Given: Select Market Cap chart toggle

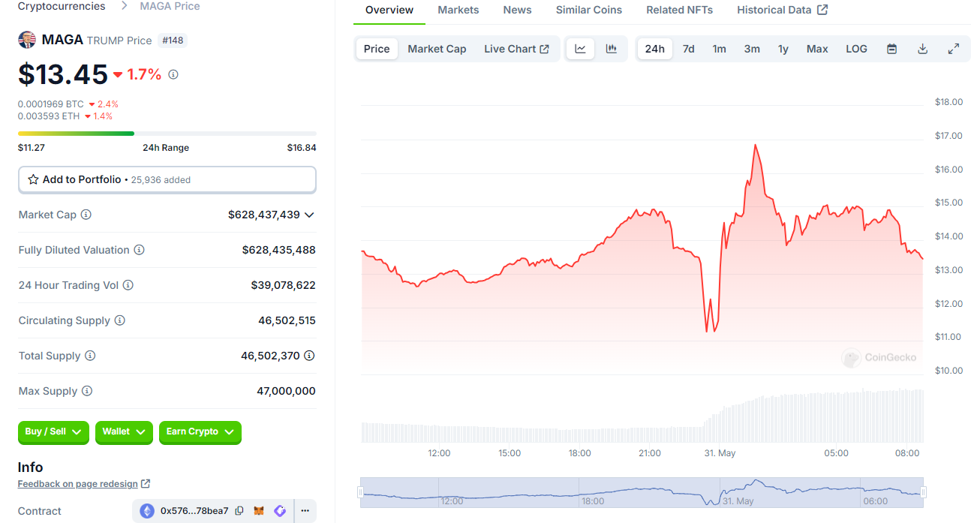Looking at the screenshot, I should pyautogui.click(x=437, y=49).
